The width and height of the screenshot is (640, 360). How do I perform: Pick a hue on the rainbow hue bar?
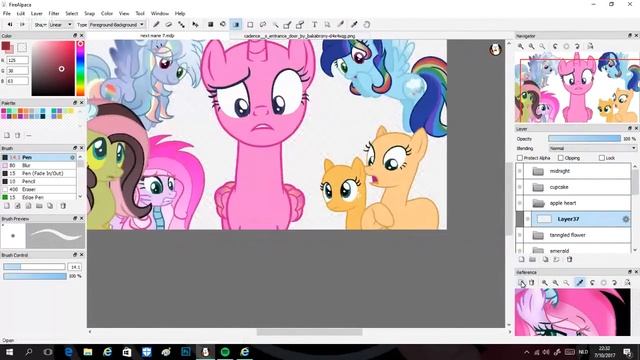tap(80, 68)
